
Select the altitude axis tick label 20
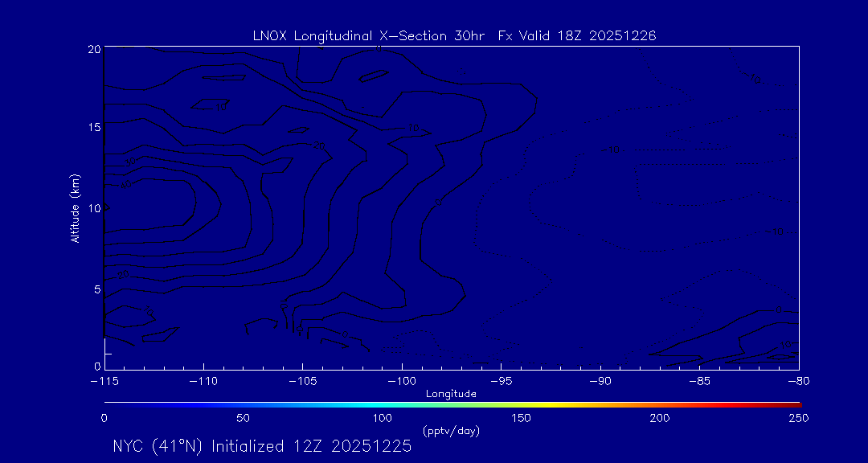[x=94, y=49]
